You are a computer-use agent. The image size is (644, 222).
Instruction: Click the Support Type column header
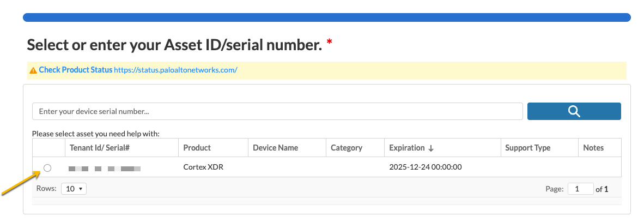coord(527,148)
